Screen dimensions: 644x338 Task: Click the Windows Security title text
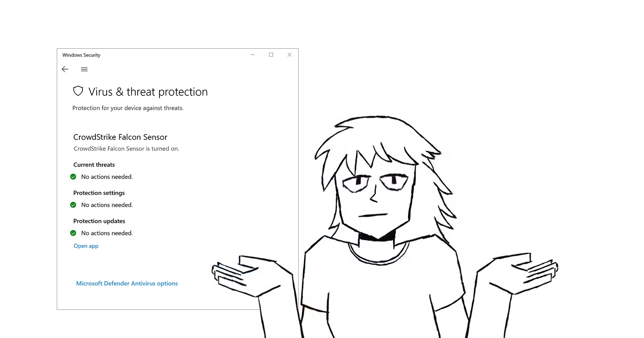81,55
